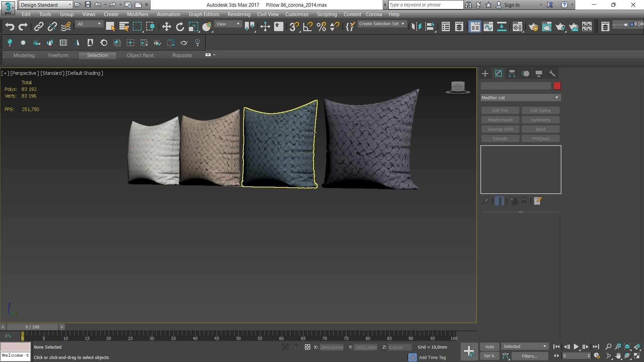This screenshot has width=644, height=362.
Task: Toggle Selection Lock padlock
Action: tap(297, 347)
